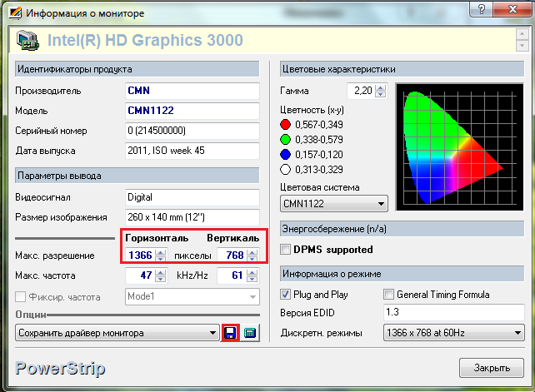Viewport: 535px width, 392px height.
Task: Click the Видеосигнал Digital field
Action: pyautogui.click(x=192, y=197)
